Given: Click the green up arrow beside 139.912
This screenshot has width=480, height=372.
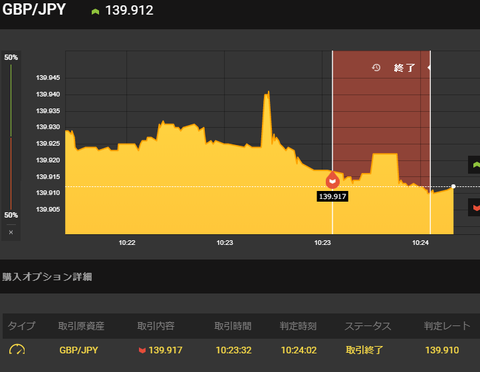Looking at the screenshot, I should click(95, 12).
